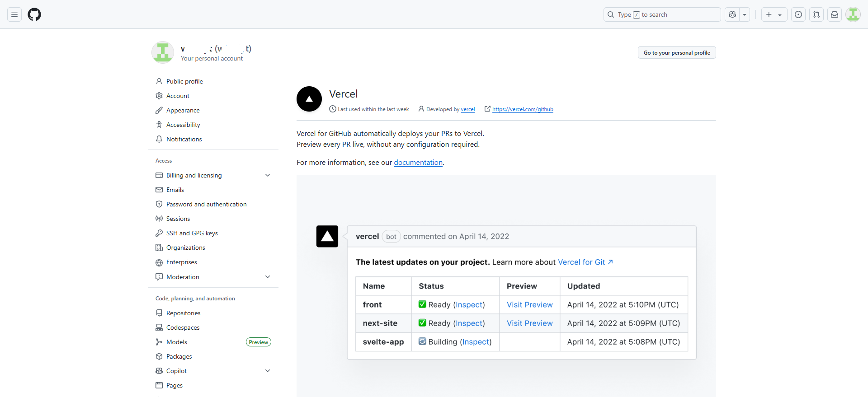
Task: Open the issues icon in header
Action: tap(798, 14)
